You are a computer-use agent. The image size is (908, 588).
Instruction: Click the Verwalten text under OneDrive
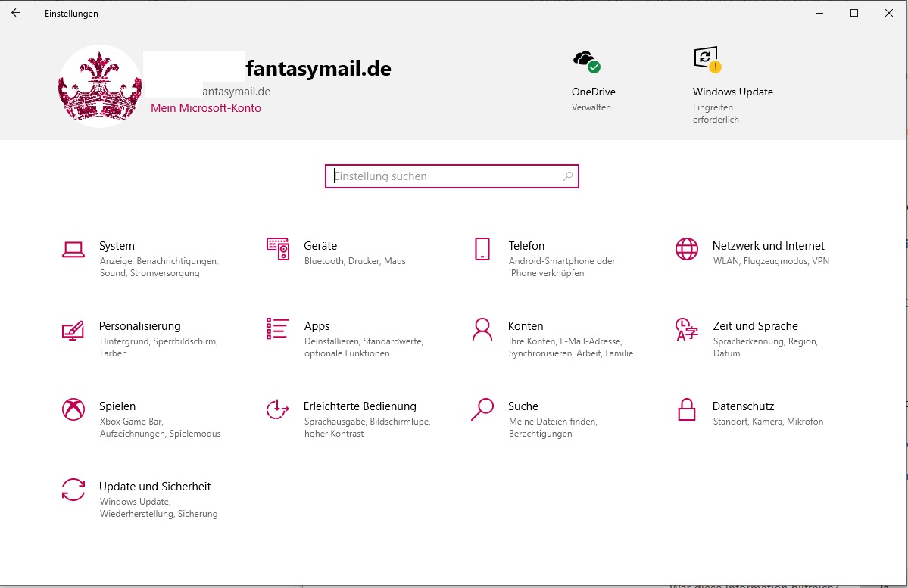click(x=591, y=107)
